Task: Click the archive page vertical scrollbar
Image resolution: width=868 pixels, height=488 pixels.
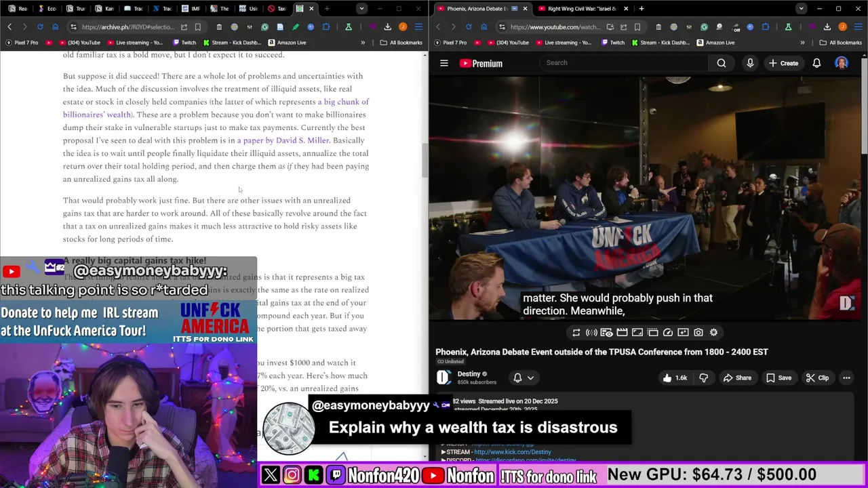Action: point(425,161)
